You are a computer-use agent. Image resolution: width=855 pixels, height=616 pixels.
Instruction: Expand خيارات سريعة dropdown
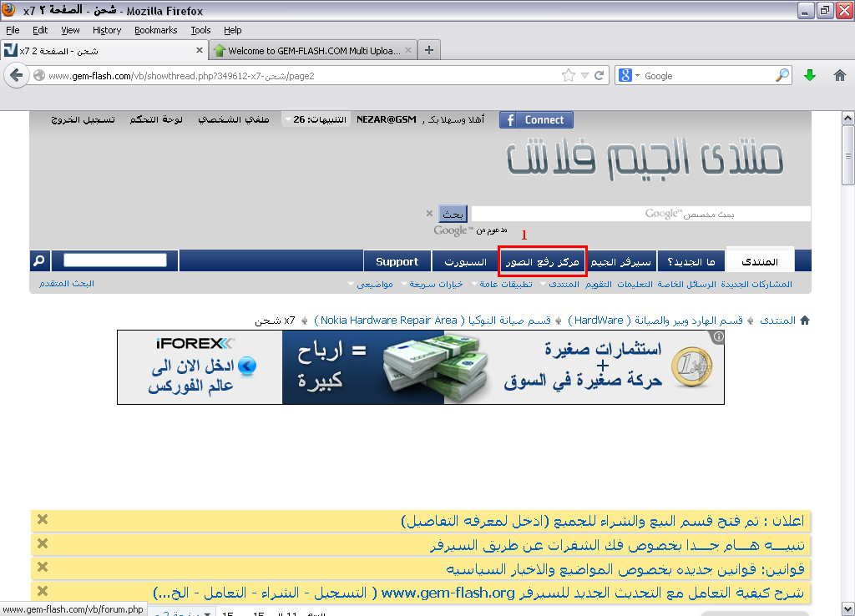(432, 284)
